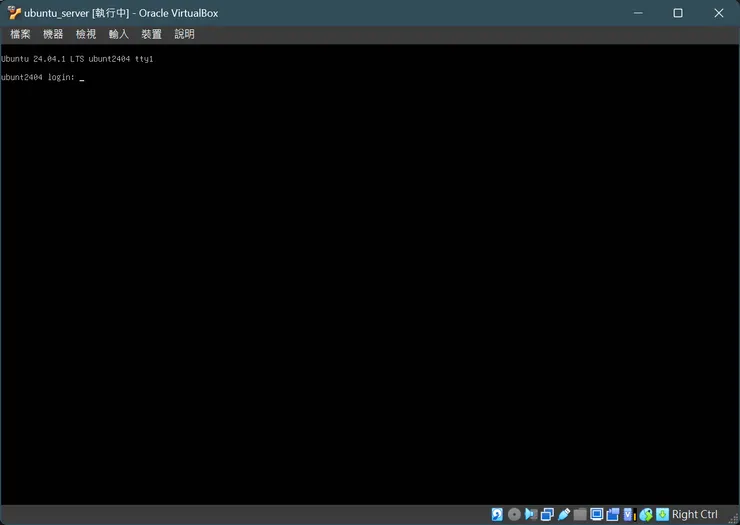The height and width of the screenshot is (525, 740).
Task: Open the 裝置 menu
Action: coord(151,34)
